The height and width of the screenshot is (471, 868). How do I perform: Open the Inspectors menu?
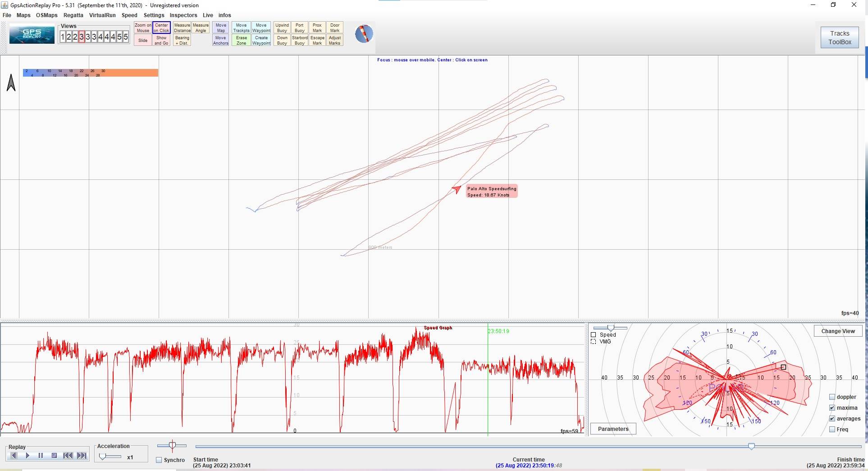(x=183, y=15)
